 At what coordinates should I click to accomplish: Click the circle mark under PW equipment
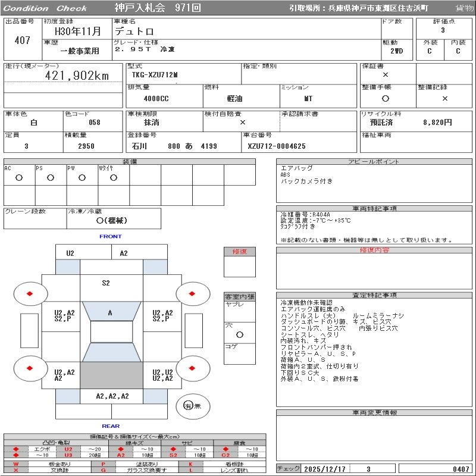[82, 177]
